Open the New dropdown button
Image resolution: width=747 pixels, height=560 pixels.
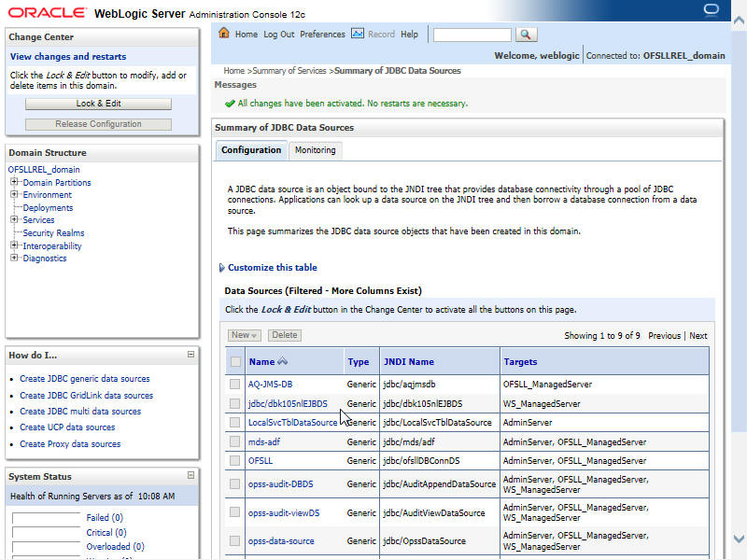[x=244, y=335]
